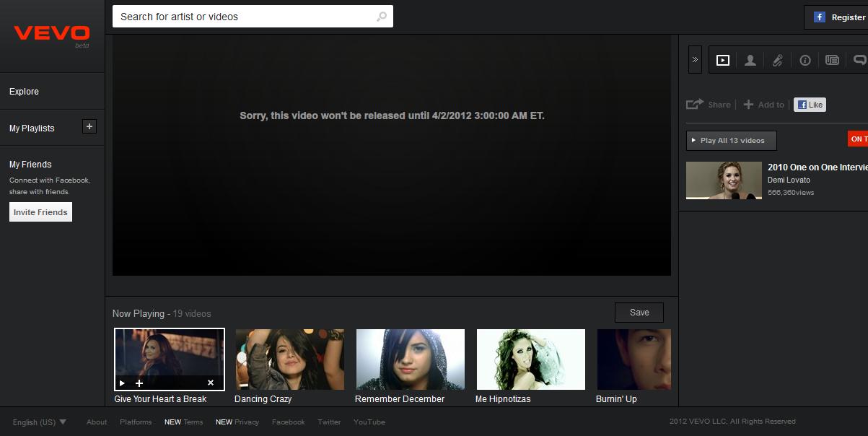Click the red ON T button
This screenshot has height=436, width=868.
(858, 139)
